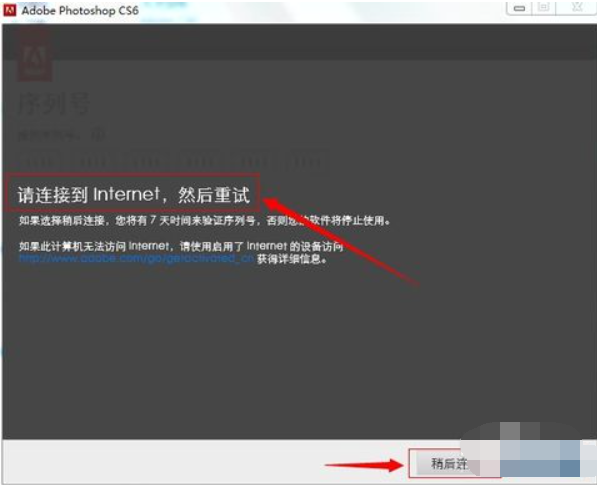The image size is (597, 485).
Task: Click the text about 7 天时间来验证序列号
Action: pyautogui.click(x=204, y=220)
